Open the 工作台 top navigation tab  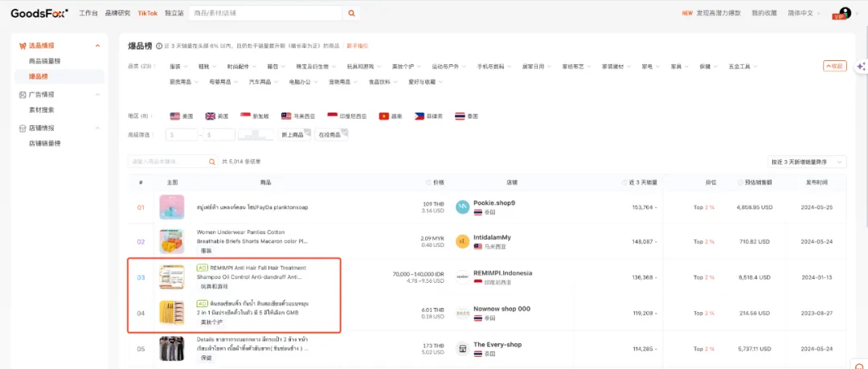pos(88,14)
